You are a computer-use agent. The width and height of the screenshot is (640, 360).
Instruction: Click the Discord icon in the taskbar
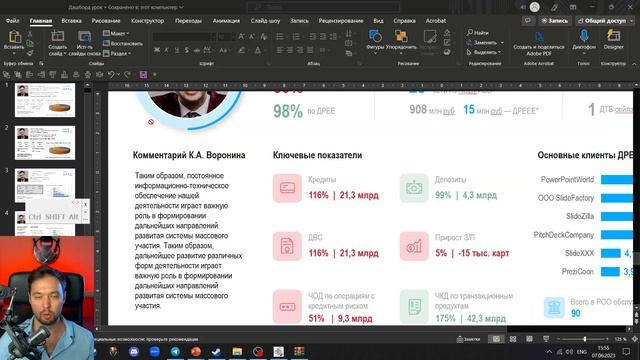[x=134, y=351]
